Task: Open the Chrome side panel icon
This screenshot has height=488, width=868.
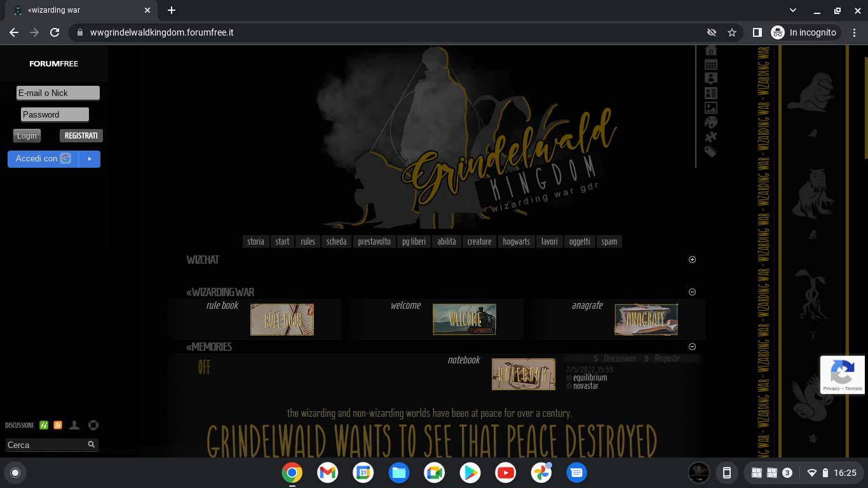Action: click(x=757, y=32)
